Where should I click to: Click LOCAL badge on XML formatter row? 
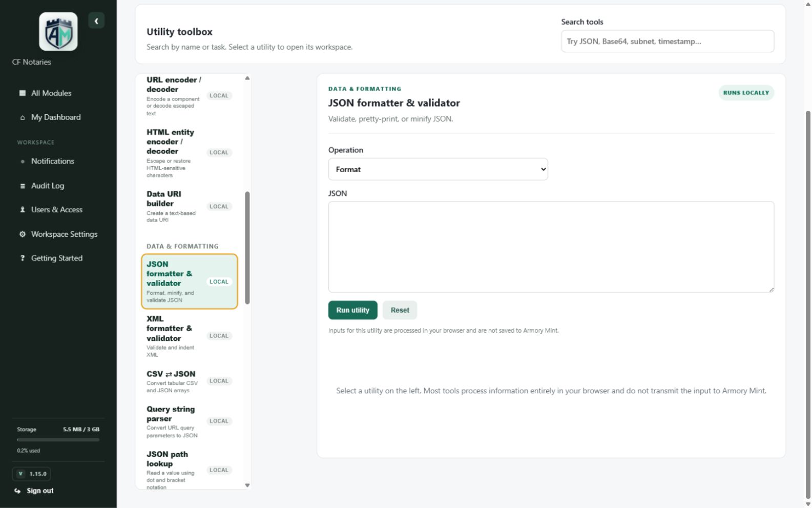coord(219,336)
